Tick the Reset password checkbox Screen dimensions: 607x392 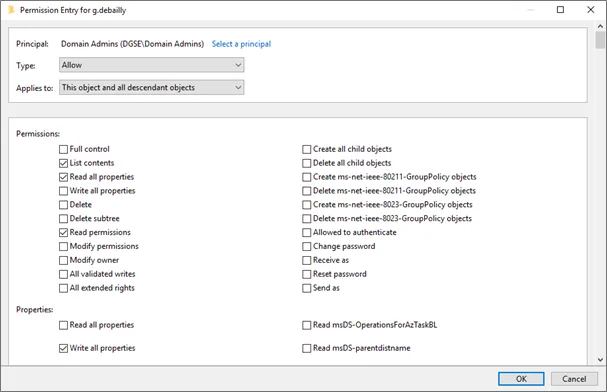[x=307, y=274]
